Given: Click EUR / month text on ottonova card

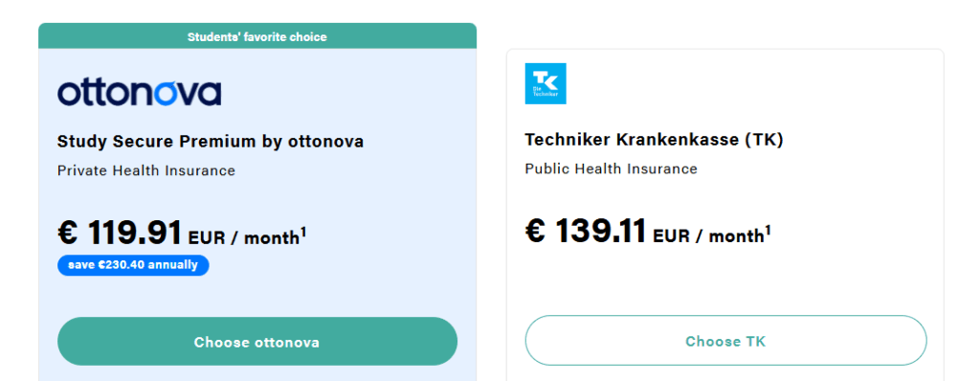Looking at the screenshot, I should (x=244, y=237).
